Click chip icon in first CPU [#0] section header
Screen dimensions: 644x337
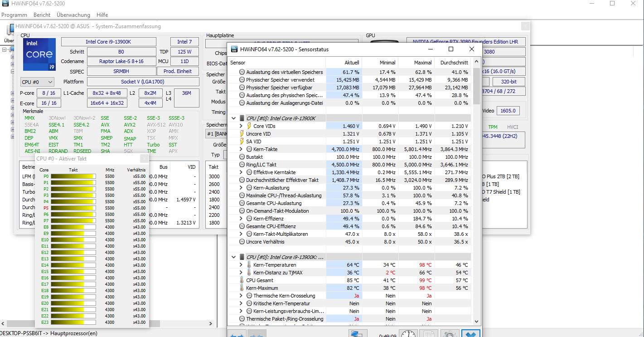tap(242, 118)
